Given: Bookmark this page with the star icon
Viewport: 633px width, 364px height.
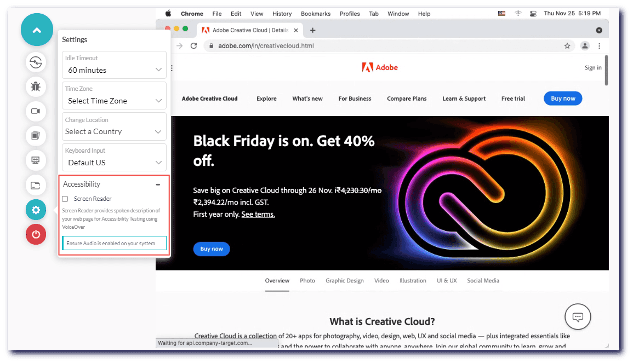Looking at the screenshot, I should tap(567, 46).
